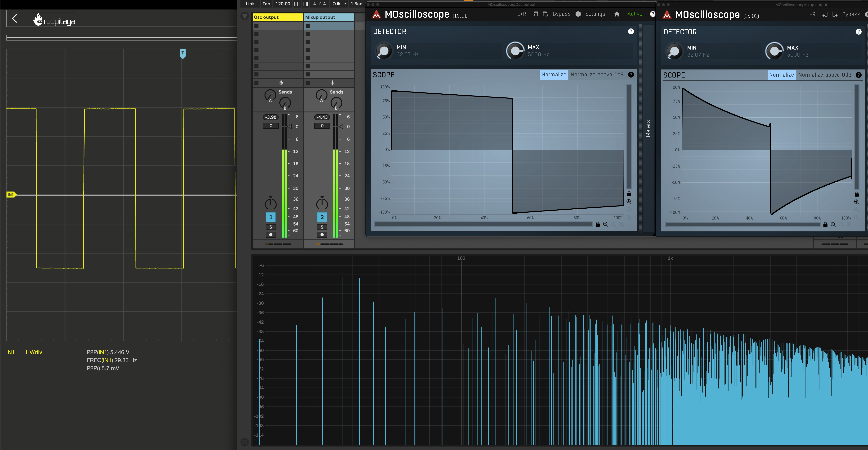The width and height of the screenshot is (868, 450).
Task: Arm the Mixup output track for recording
Action: click(322, 235)
